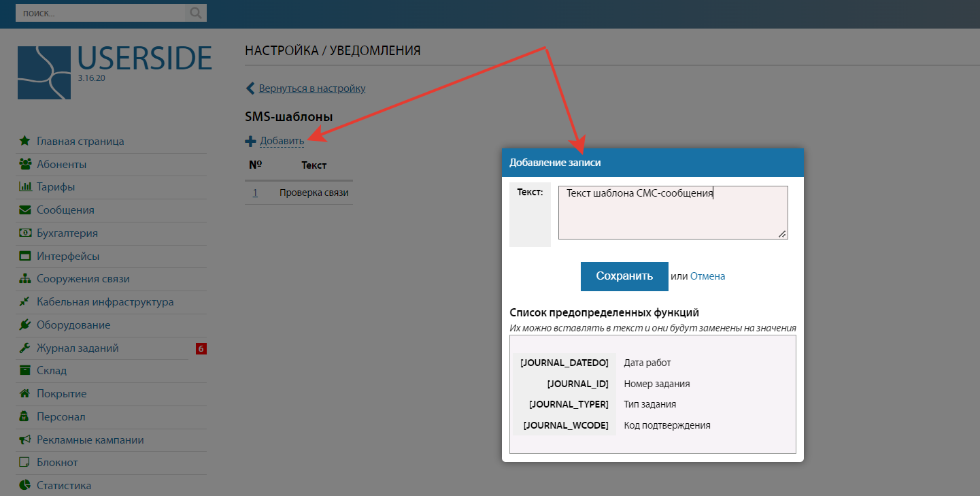Screen dimensions: 980x496
Task: Go to Кабельная инфраструктура
Action: point(105,301)
